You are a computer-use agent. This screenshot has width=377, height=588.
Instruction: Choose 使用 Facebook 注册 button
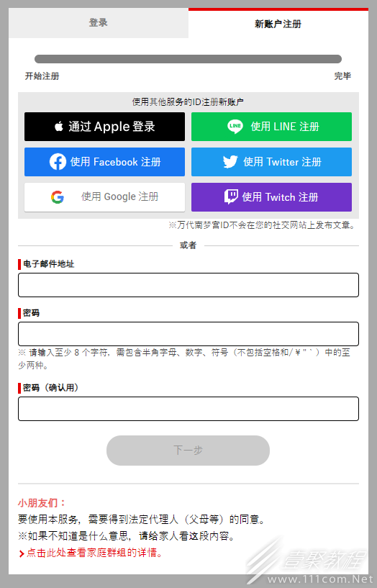coord(104,162)
